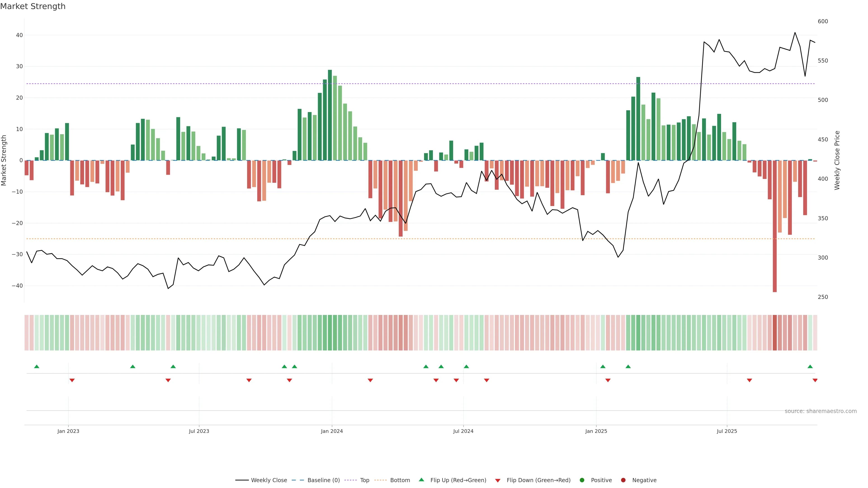Viewport: 868px width, 488px height.
Task: Click flip-up triangle just after Jan 2025
Action: click(x=603, y=366)
